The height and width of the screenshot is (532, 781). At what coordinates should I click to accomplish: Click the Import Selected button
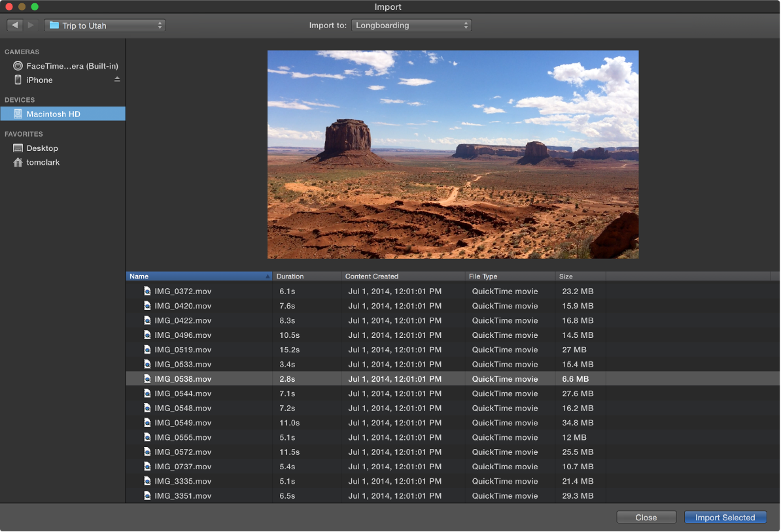point(725,517)
